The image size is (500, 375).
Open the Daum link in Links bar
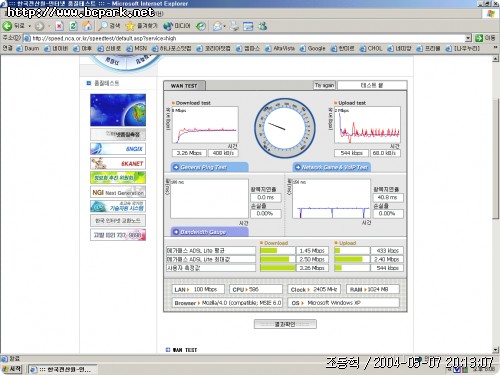(28, 49)
